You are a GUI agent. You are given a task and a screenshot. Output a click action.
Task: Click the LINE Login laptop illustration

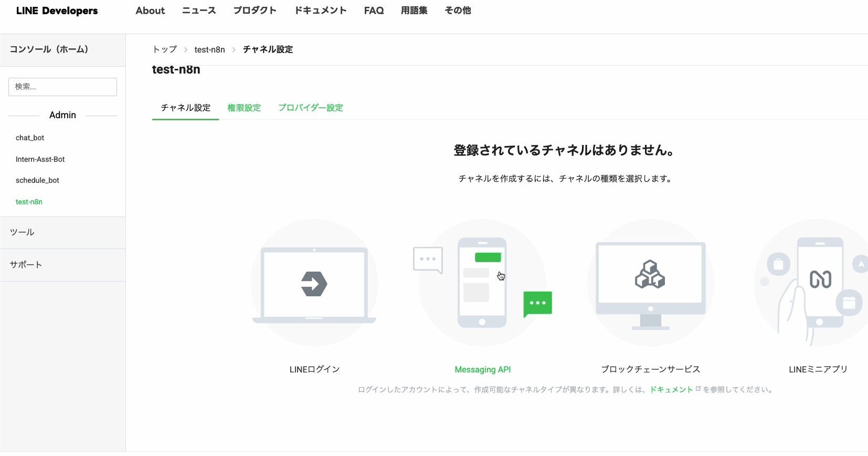click(x=314, y=283)
